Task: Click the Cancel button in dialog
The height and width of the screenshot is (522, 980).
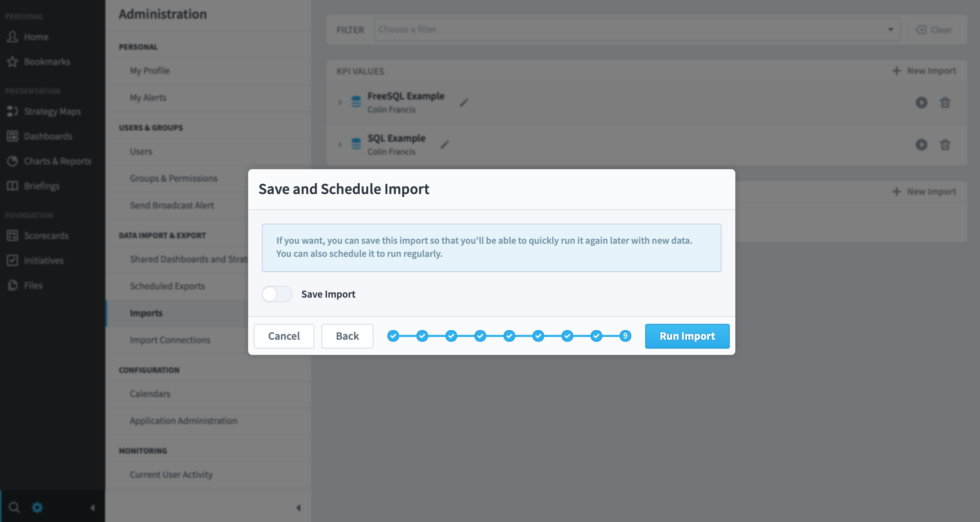Action: [284, 336]
